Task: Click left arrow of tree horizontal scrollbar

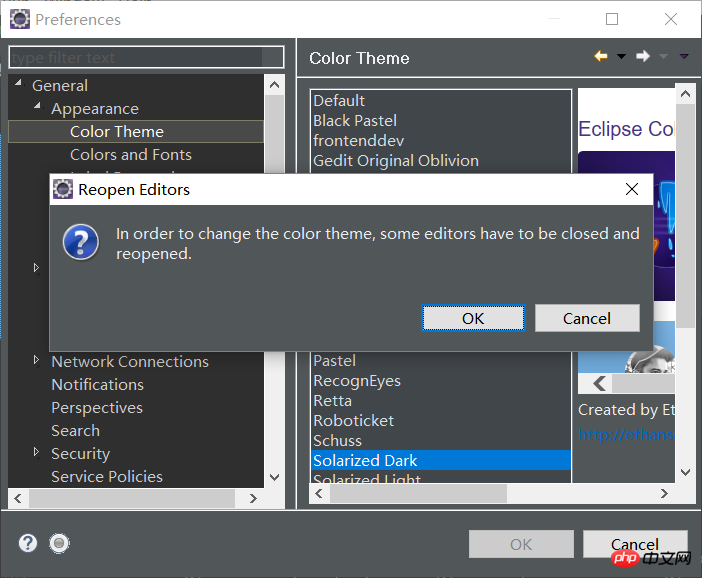Action: coord(18,498)
